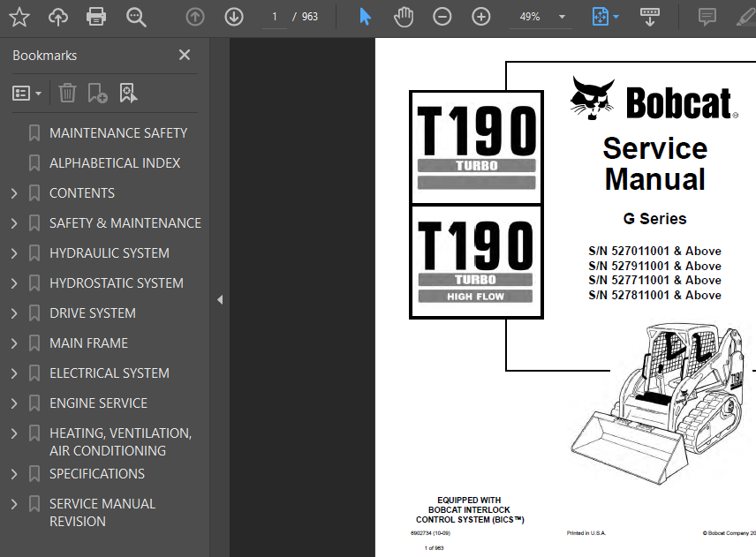
Task: Go to previous page arrow
Action: [195, 17]
